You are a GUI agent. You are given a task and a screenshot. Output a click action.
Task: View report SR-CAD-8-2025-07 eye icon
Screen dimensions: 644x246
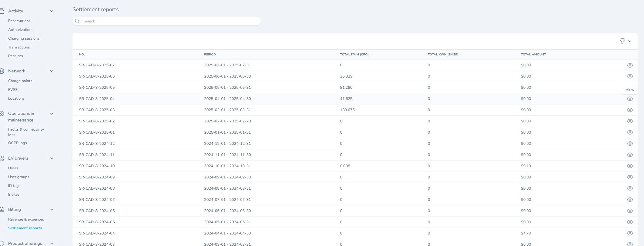(630, 65)
